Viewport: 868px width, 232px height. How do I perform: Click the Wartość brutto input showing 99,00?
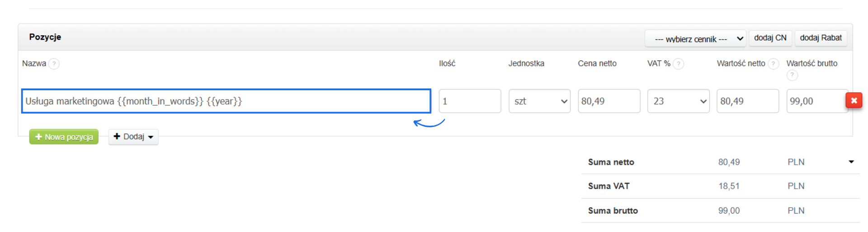816,101
